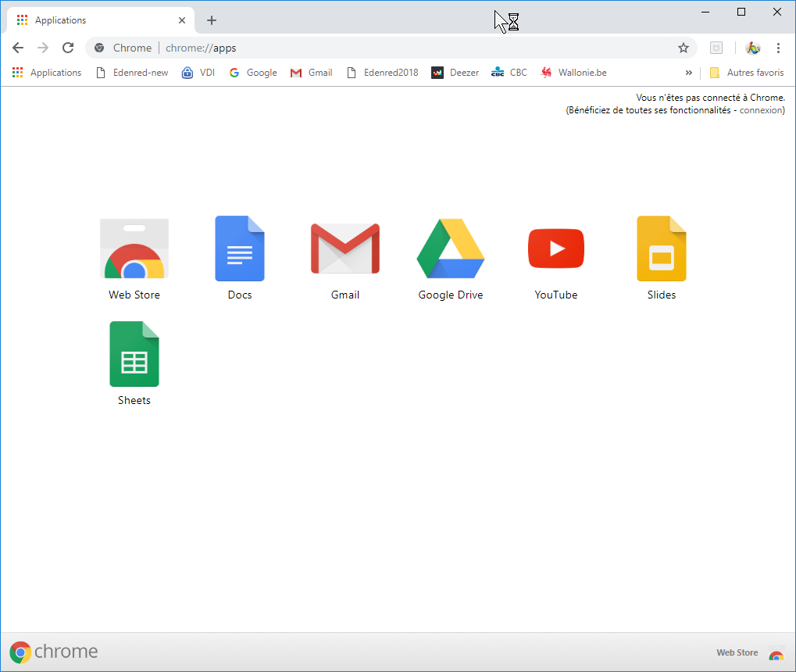Click the greyed extension icon in toolbar
Image resolution: width=796 pixels, height=672 pixels.
716,48
